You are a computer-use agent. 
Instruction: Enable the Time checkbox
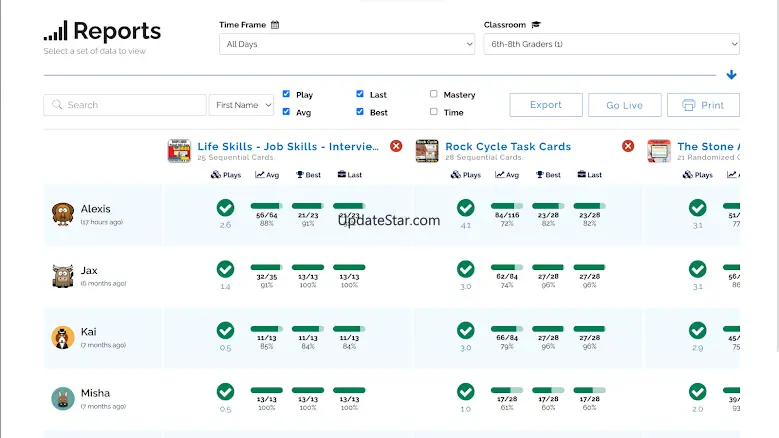[433, 113]
